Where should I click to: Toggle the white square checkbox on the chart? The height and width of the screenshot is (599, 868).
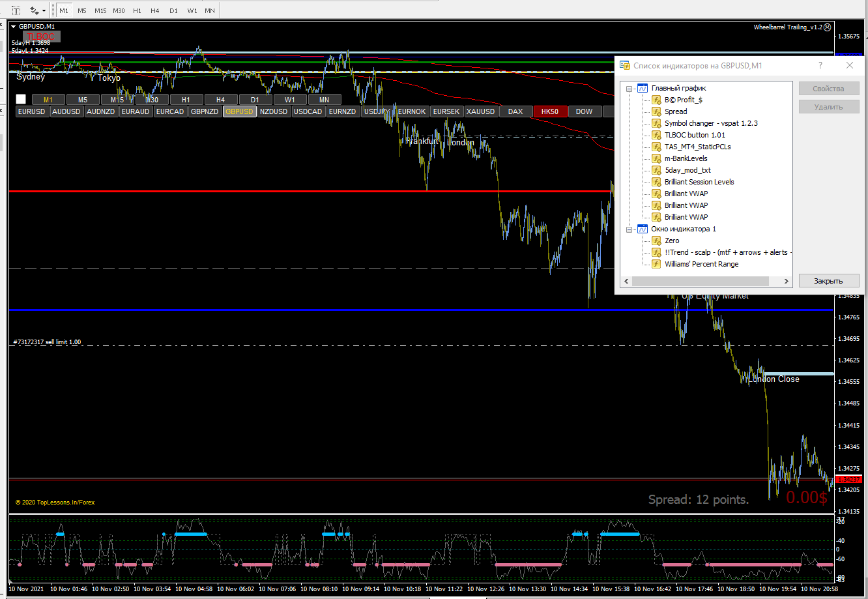pyautogui.click(x=21, y=99)
